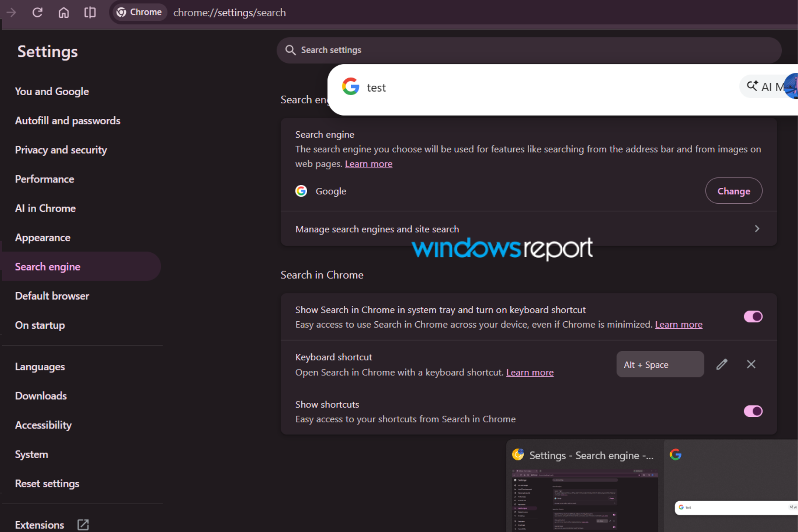Click the Google logo in the search overlay
798x532 pixels.
click(351, 86)
